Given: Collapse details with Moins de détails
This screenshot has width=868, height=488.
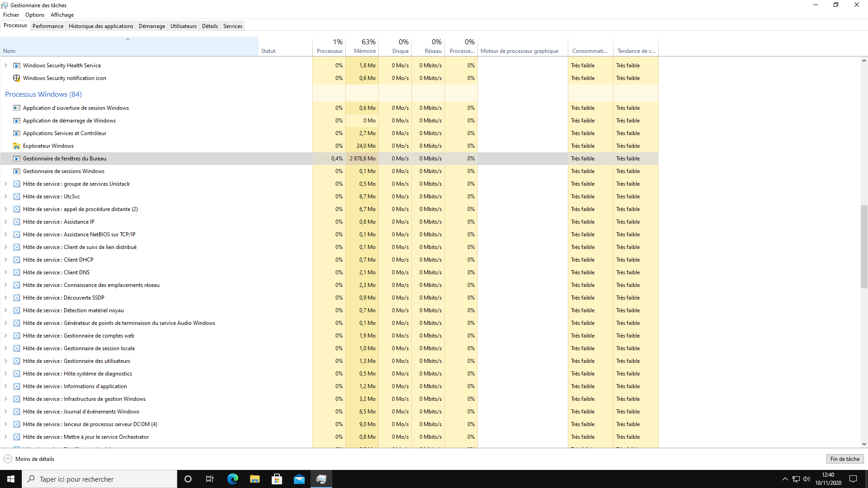Looking at the screenshot, I should 29,459.
